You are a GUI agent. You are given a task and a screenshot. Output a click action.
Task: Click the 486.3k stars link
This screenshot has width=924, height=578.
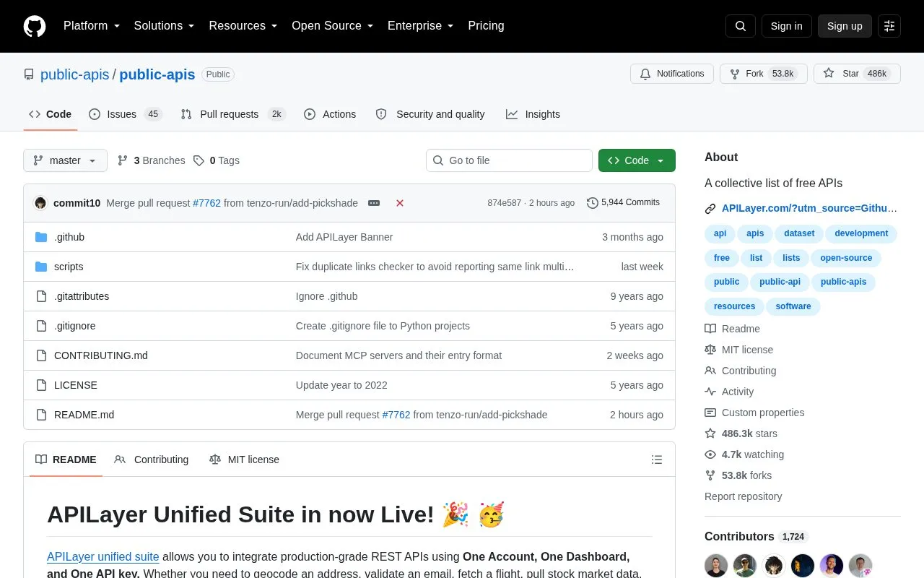pos(741,433)
